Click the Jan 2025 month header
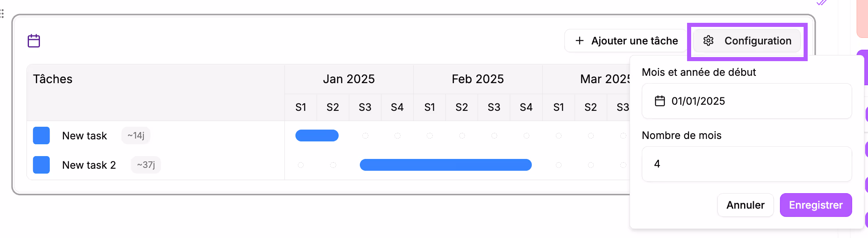The width and height of the screenshot is (868, 238). (x=349, y=79)
